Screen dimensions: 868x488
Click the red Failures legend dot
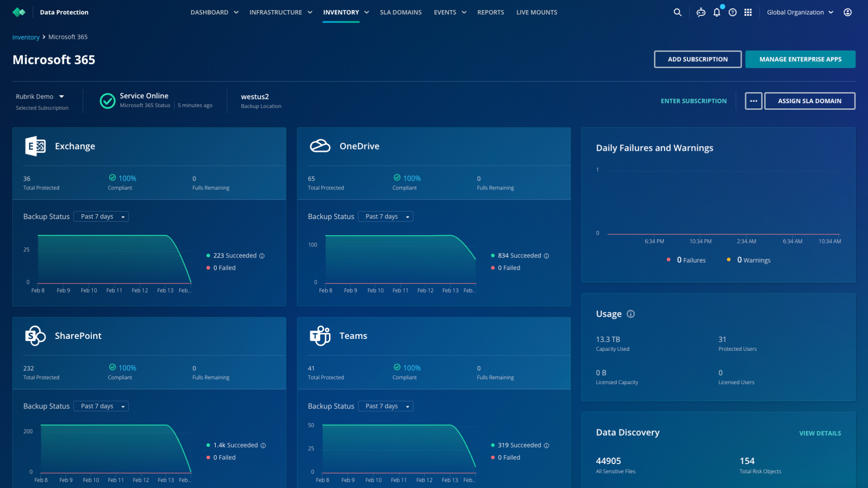click(668, 260)
